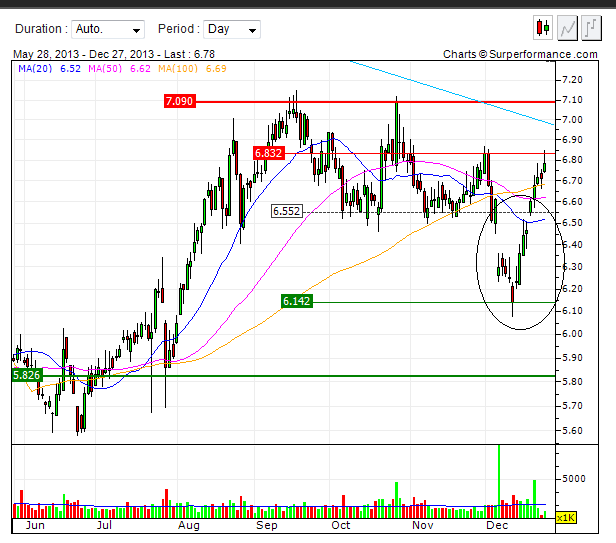
Task: Switch to line chart view
Action: pos(567,28)
